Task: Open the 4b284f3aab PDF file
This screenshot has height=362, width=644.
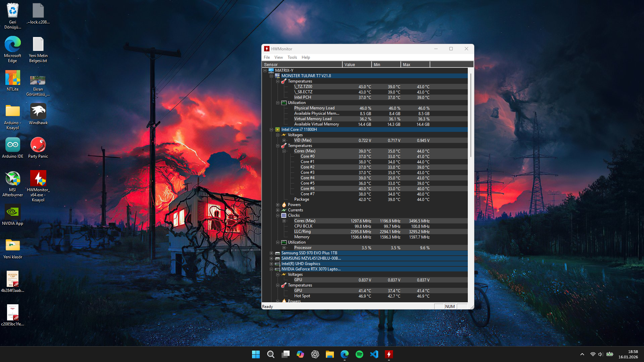Action: coord(13,282)
